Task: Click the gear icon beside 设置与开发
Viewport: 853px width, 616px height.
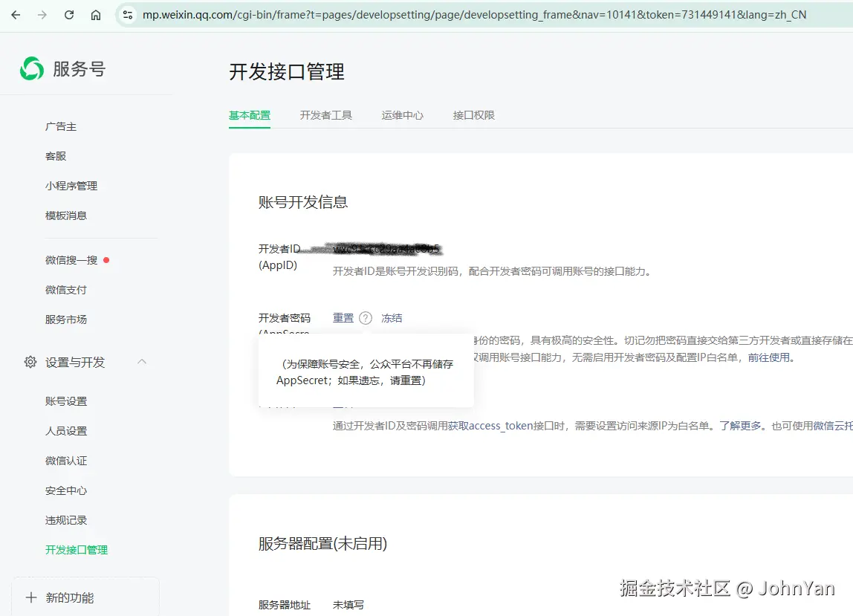Action: [30, 362]
